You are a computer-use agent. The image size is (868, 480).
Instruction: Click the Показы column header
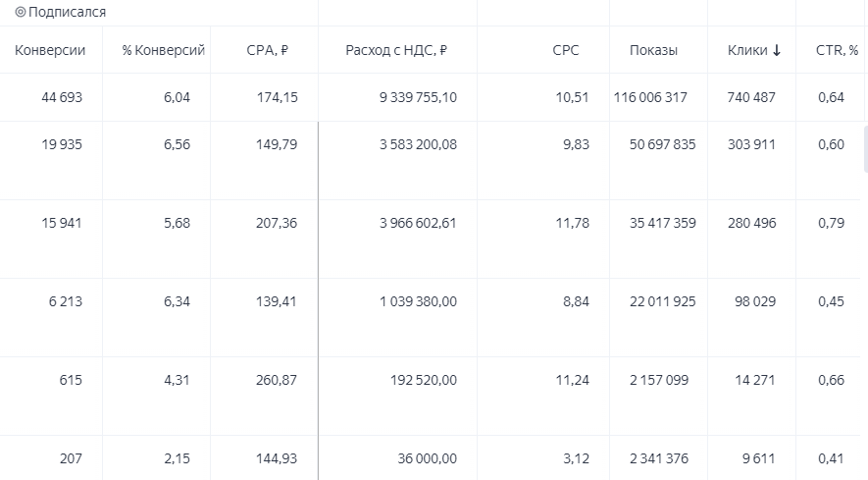(654, 50)
